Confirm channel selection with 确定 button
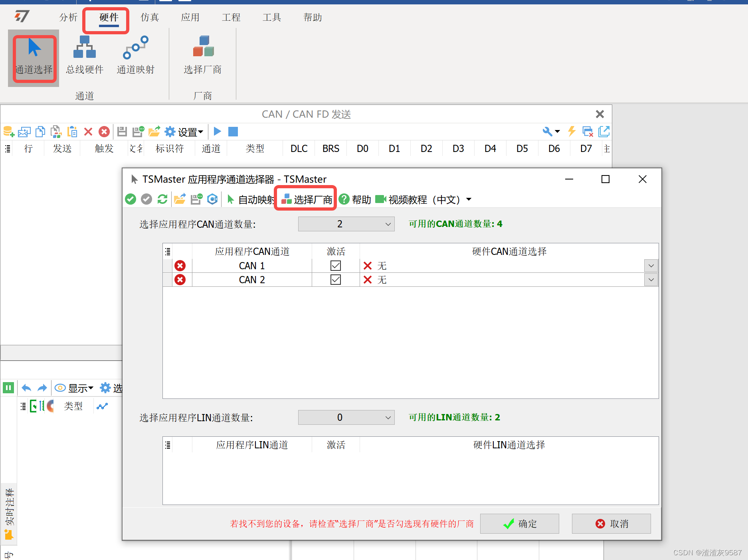 tap(519, 523)
